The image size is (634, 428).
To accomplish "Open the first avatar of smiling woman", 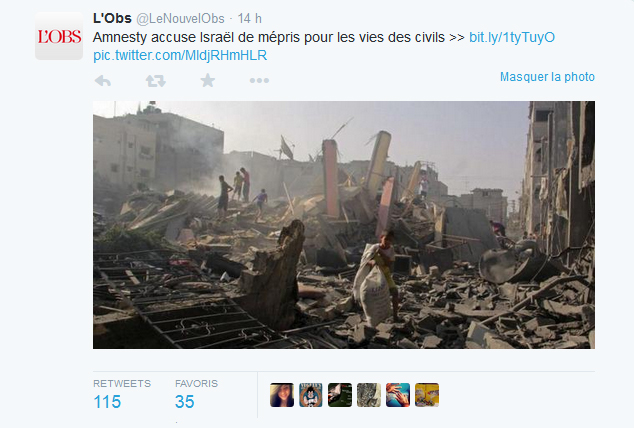I will pyautogui.click(x=282, y=395).
